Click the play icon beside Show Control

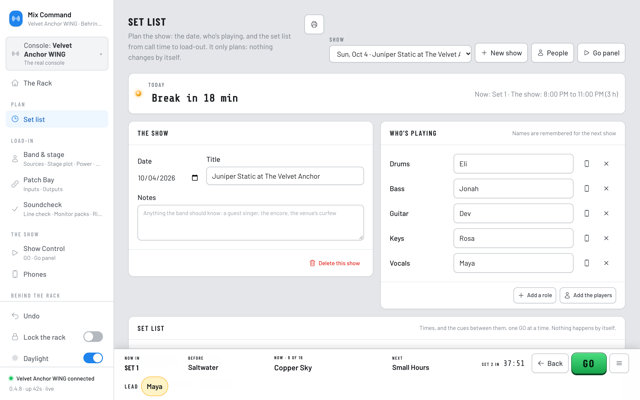pyautogui.click(x=15, y=253)
